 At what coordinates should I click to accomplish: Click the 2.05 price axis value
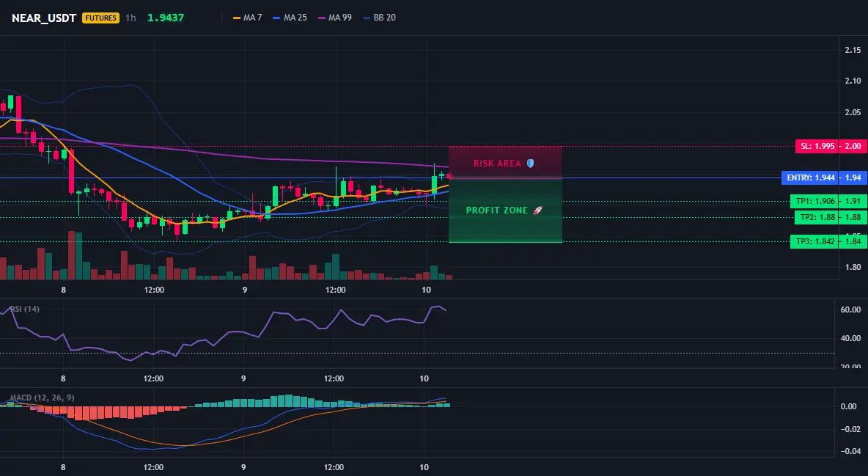pos(853,112)
